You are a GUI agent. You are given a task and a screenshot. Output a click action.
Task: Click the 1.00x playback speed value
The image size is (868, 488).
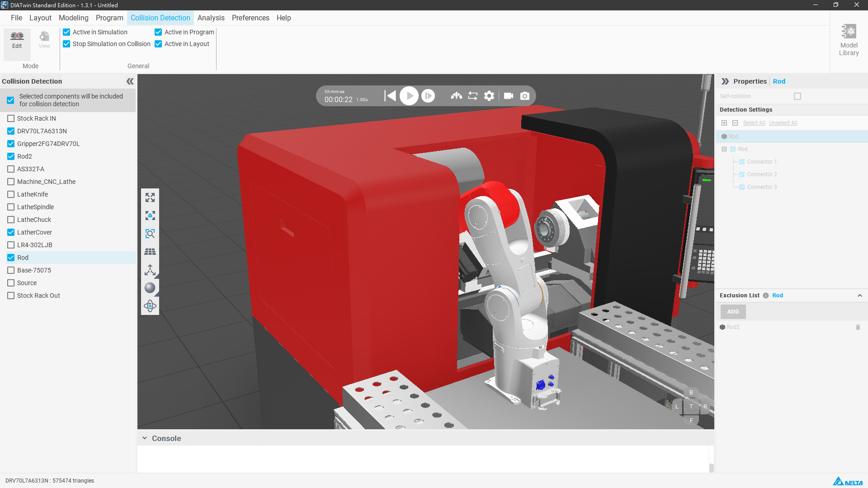362,100
